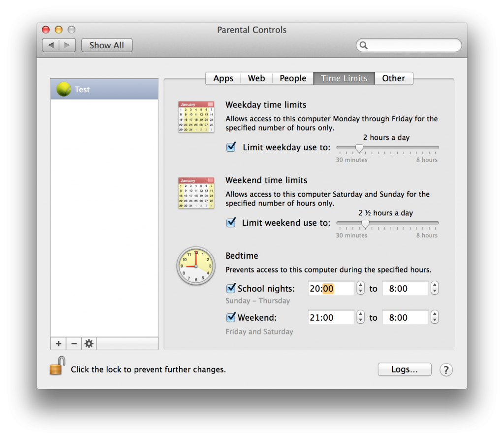The width and height of the screenshot is (504, 440).
Task: Disable Weekend bedtime checkbox
Action: pyautogui.click(x=231, y=317)
